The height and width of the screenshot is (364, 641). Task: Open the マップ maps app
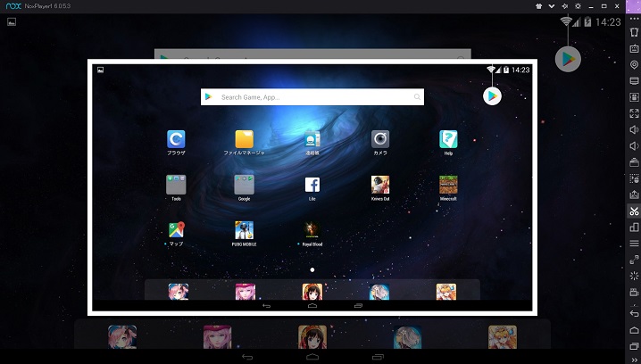(176, 230)
